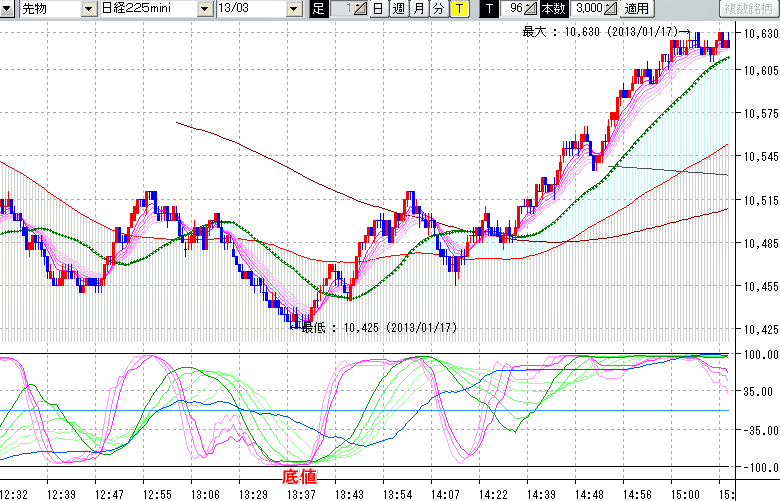This screenshot has width=780, height=501.
Task: Click the black T label before 96
Action: (x=489, y=9)
